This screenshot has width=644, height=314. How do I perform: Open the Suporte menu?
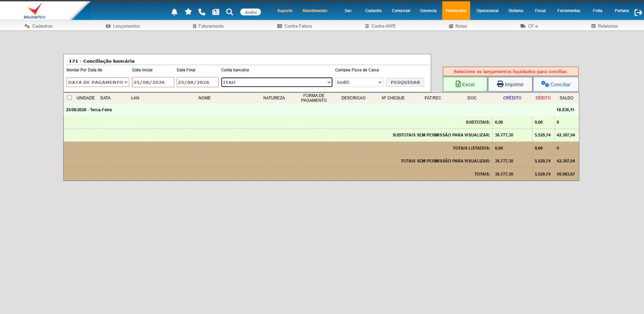tap(285, 11)
